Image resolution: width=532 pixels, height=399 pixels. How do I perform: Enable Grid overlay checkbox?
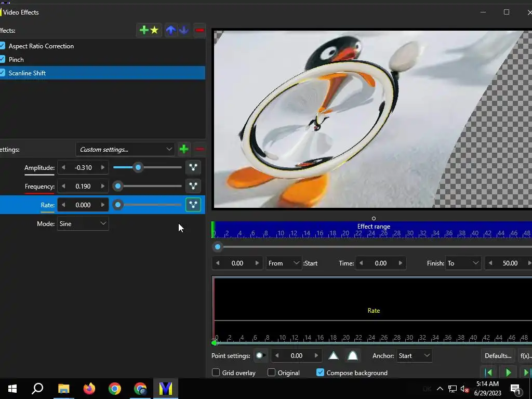(216, 373)
